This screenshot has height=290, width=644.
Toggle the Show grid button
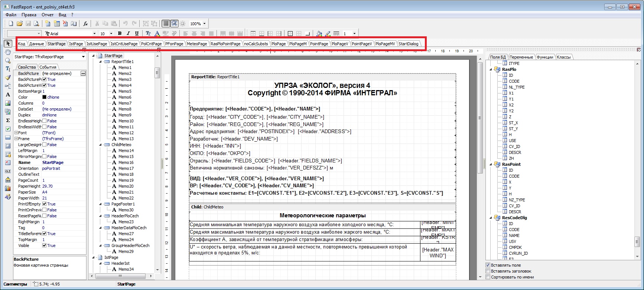click(x=166, y=24)
